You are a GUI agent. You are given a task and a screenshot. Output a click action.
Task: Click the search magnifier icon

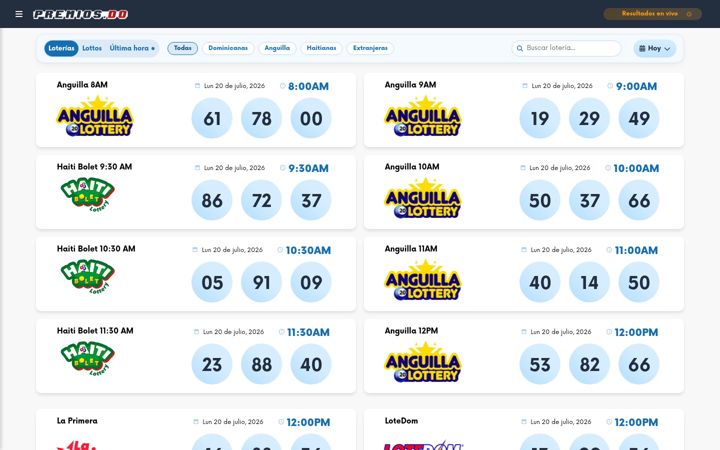pyautogui.click(x=520, y=48)
